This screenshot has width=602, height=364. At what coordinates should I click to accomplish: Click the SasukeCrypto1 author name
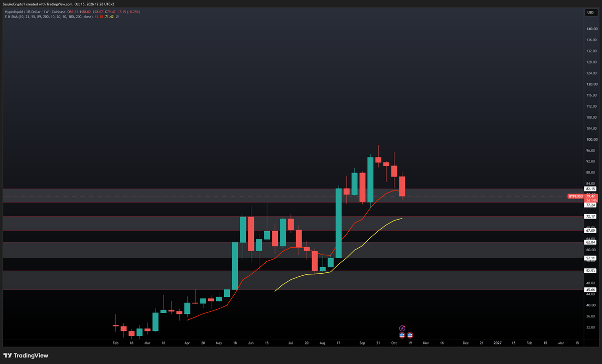pyautogui.click(x=15, y=5)
